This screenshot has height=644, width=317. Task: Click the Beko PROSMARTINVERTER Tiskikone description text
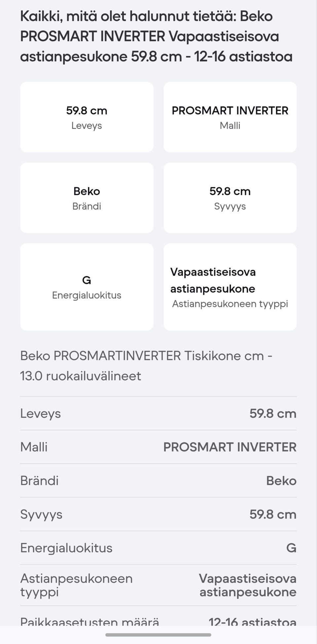pos(146,366)
